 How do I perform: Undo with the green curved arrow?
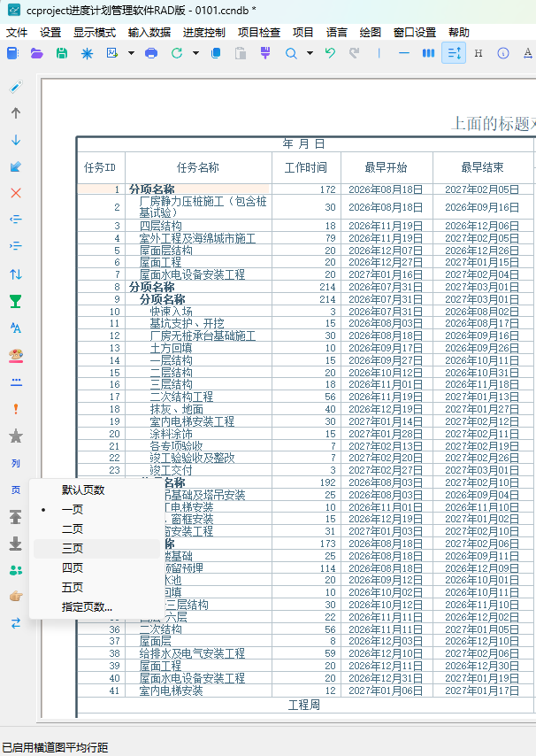(x=331, y=53)
